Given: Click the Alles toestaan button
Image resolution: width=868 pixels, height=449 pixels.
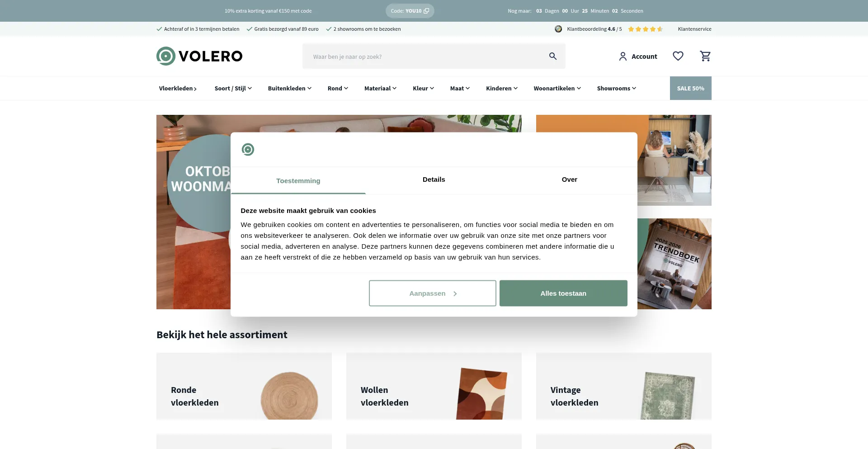Looking at the screenshot, I should coord(563,293).
